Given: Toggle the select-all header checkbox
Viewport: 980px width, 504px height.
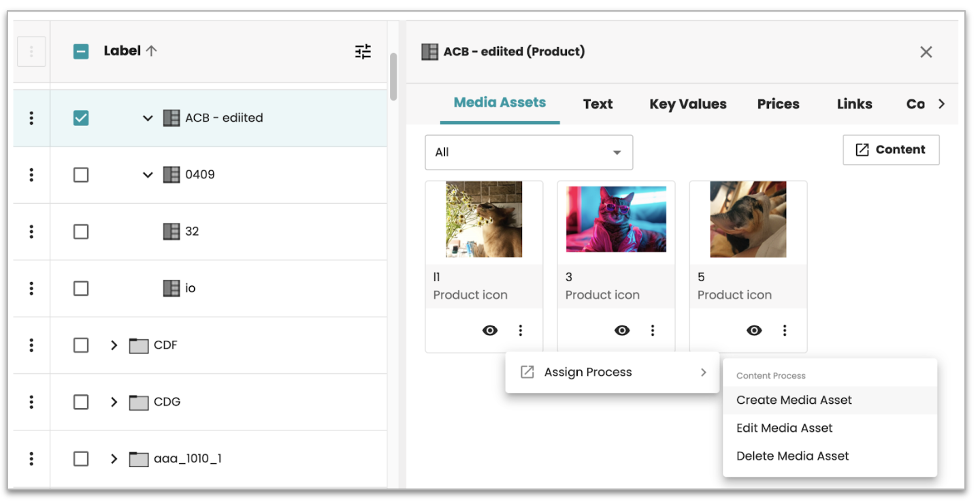Looking at the screenshot, I should coord(81,52).
